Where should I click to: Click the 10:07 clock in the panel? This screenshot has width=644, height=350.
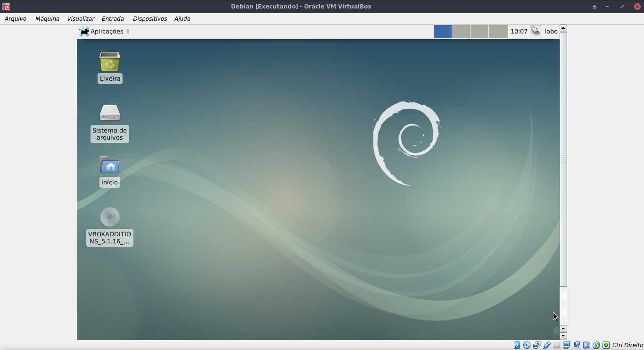[x=519, y=32]
